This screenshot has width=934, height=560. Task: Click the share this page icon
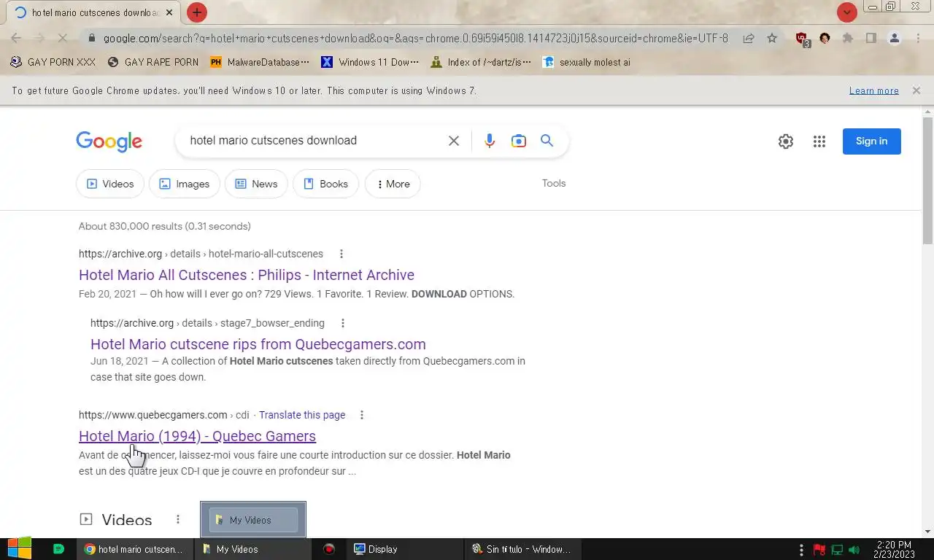click(x=749, y=39)
